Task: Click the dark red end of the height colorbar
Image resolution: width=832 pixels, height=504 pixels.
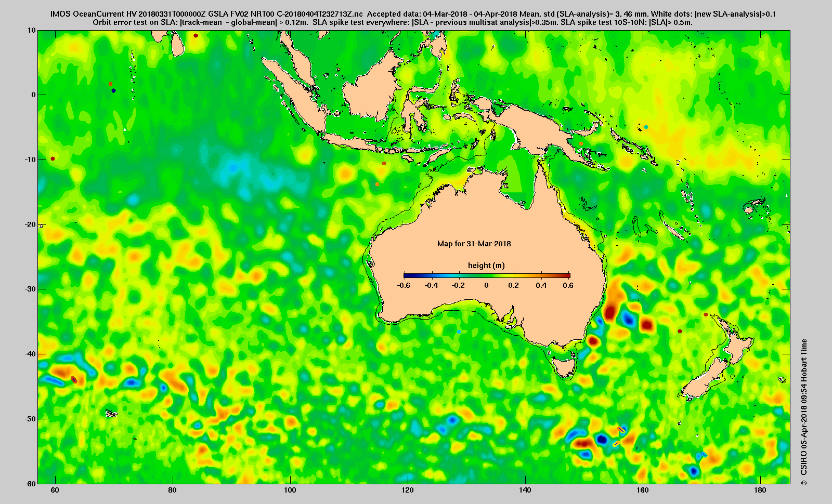Action: 567,275
